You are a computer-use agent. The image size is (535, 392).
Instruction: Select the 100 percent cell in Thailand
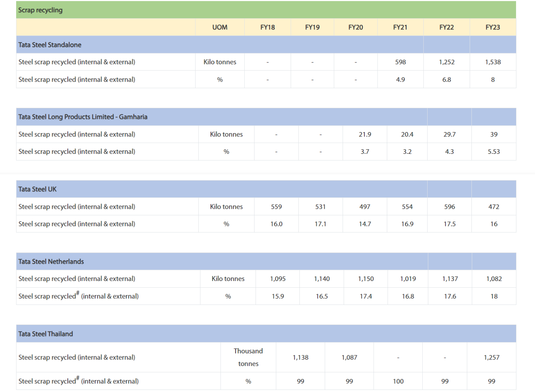398,381
